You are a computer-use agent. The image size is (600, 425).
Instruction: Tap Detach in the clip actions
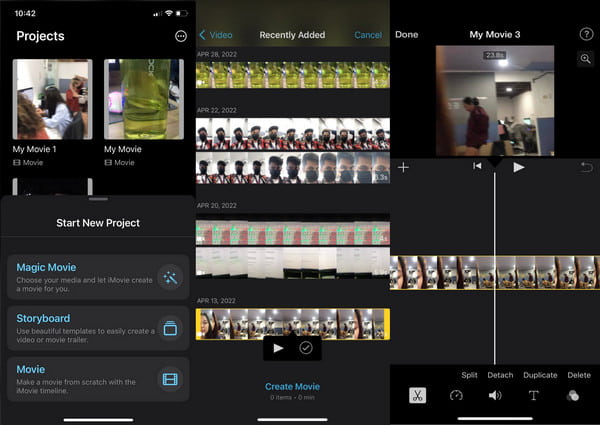point(500,375)
